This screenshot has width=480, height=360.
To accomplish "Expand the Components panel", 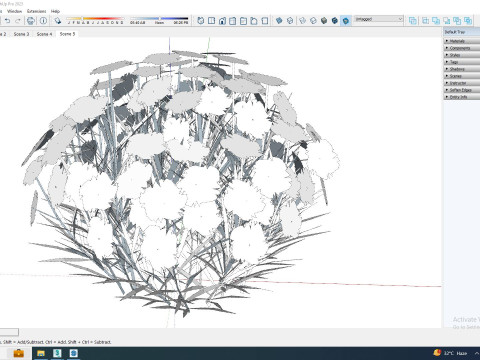I will 462,48.
